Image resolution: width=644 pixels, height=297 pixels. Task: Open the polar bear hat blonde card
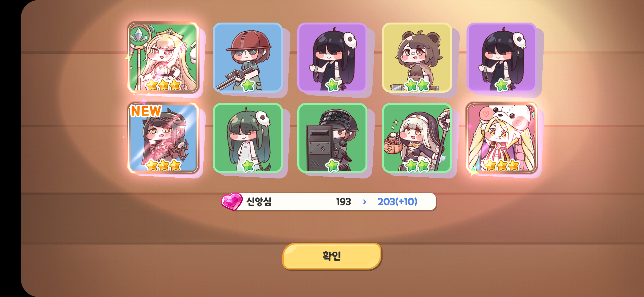pos(501,138)
